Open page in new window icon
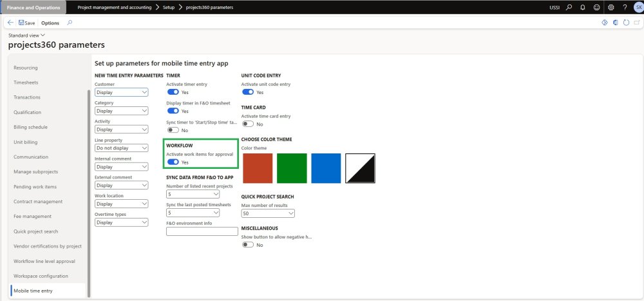644x301 pixels. 637,23
